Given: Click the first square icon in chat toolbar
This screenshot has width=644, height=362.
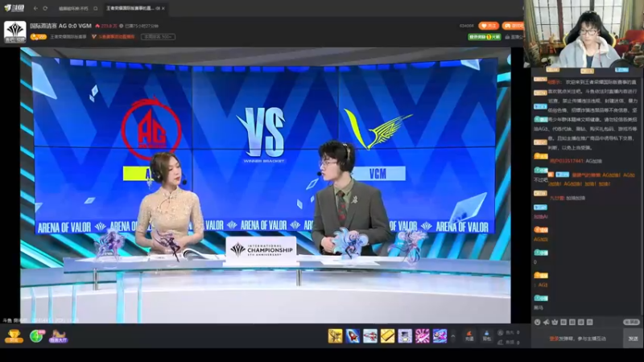Looking at the screenshot, I should tap(563, 323).
